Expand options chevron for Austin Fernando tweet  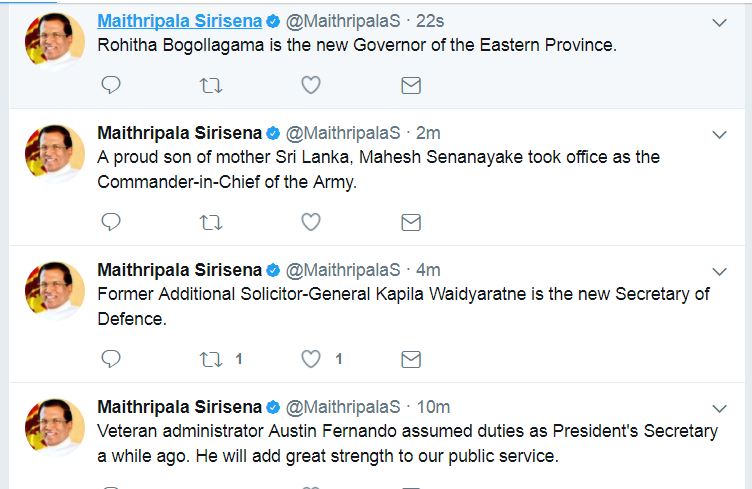[x=718, y=408]
